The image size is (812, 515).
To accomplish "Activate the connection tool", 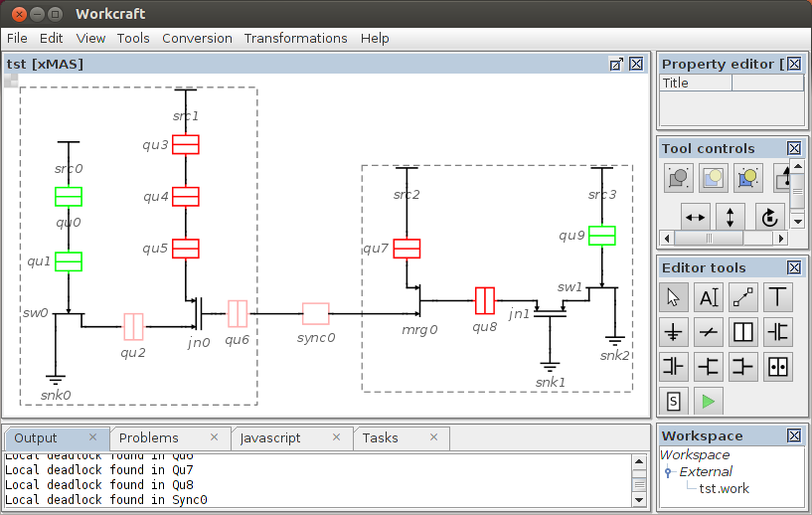I will tap(743, 296).
